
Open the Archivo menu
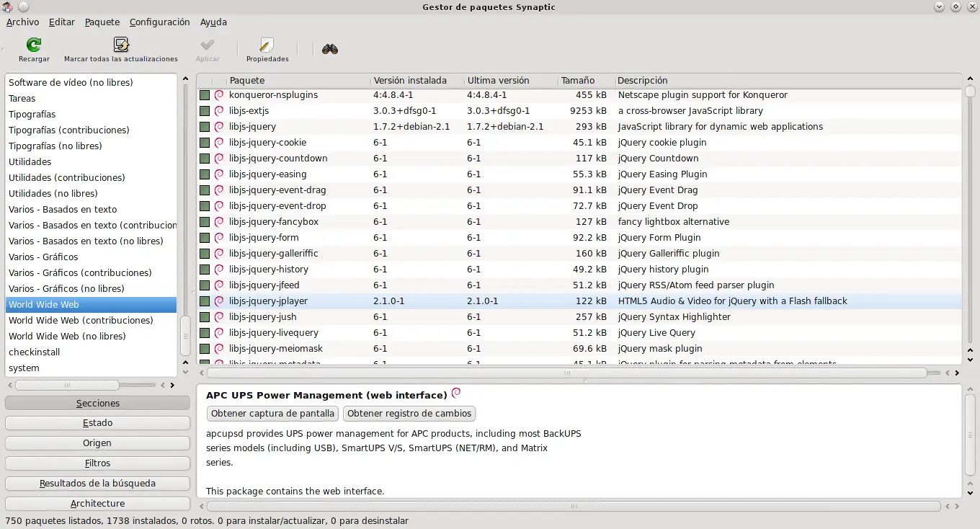[22, 22]
